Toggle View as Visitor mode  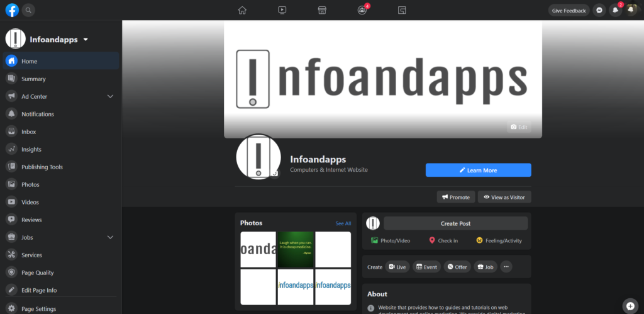(504, 197)
